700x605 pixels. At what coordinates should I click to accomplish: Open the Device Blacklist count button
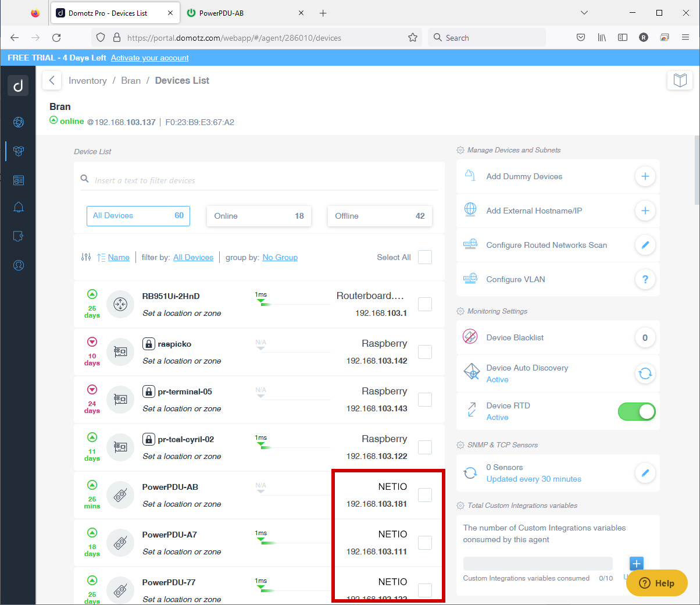tap(645, 337)
